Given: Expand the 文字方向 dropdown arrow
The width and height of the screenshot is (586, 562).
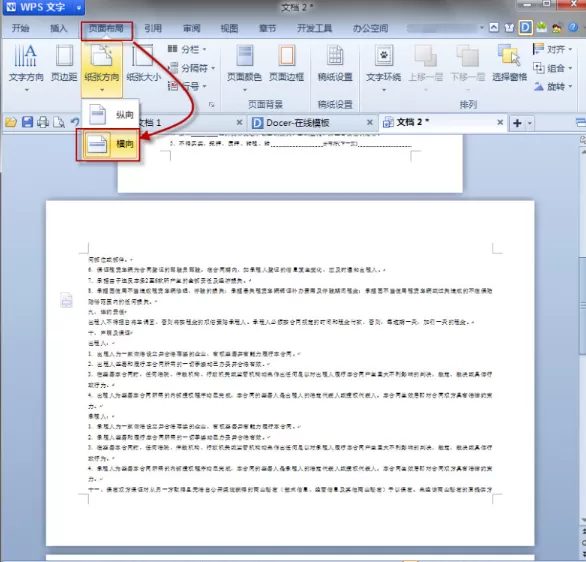Looking at the screenshot, I should (27, 90).
